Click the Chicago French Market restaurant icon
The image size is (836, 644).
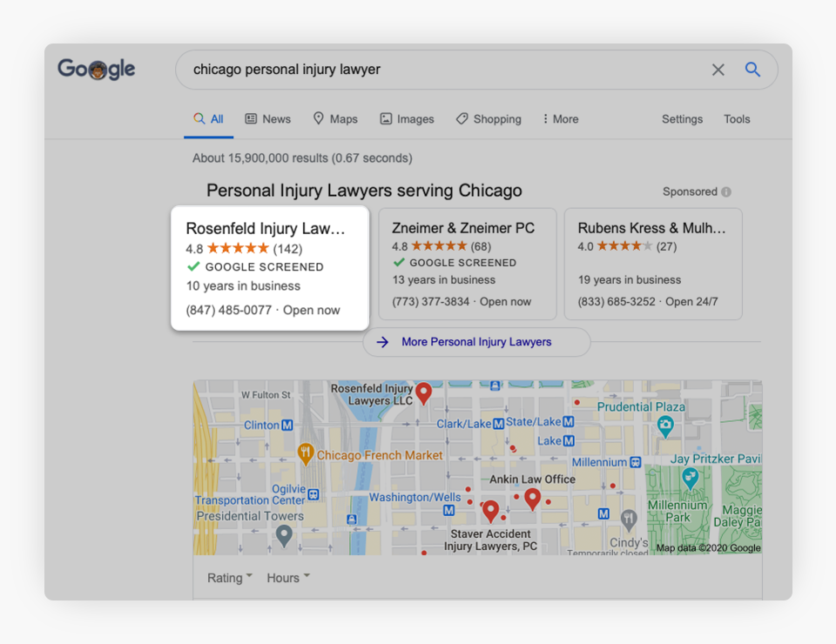click(x=305, y=453)
